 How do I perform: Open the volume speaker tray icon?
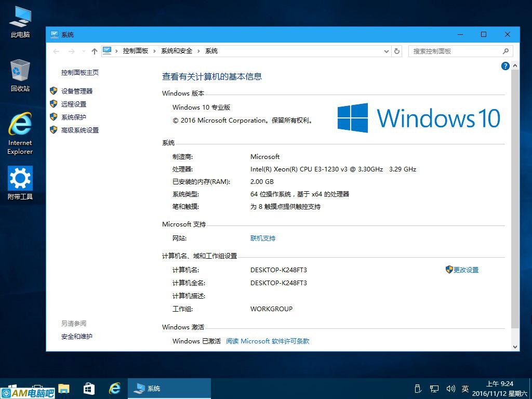[450, 389]
